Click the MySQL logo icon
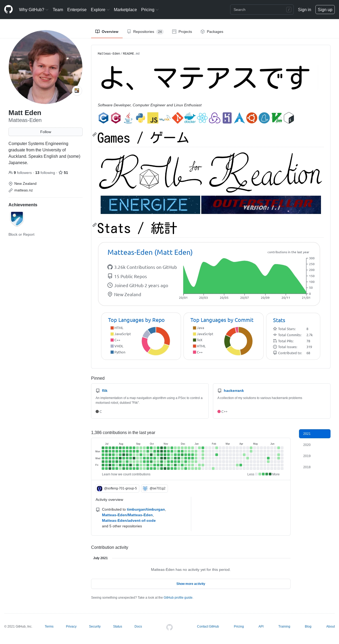The image size is (339, 644). pyautogui.click(x=165, y=118)
